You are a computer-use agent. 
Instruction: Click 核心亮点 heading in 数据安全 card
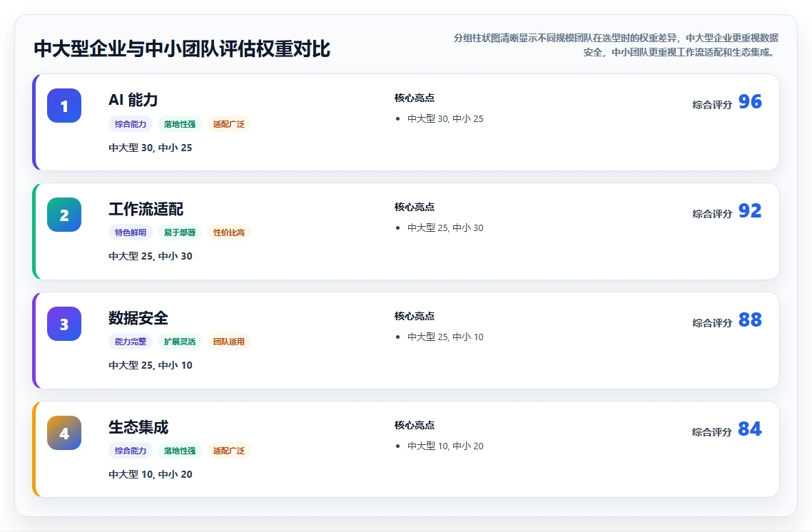tap(415, 316)
